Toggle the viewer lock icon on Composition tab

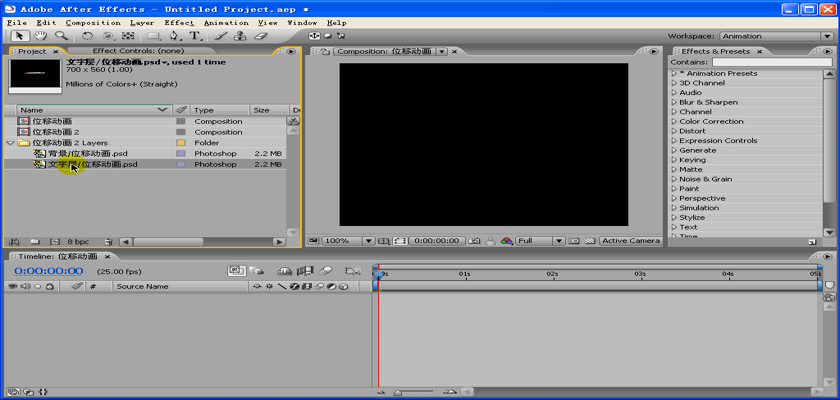coord(325,52)
